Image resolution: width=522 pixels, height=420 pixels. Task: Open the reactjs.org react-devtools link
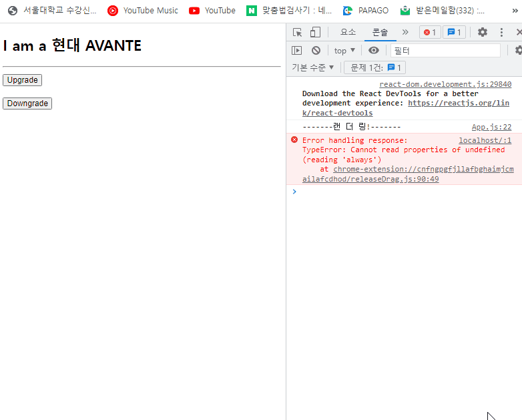click(x=406, y=108)
